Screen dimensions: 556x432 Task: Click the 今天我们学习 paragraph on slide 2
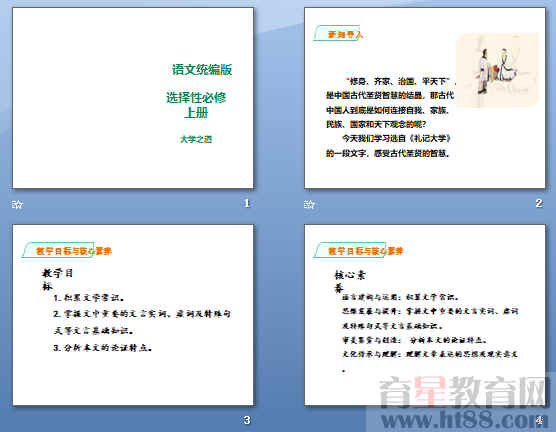(x=388, y=146)
